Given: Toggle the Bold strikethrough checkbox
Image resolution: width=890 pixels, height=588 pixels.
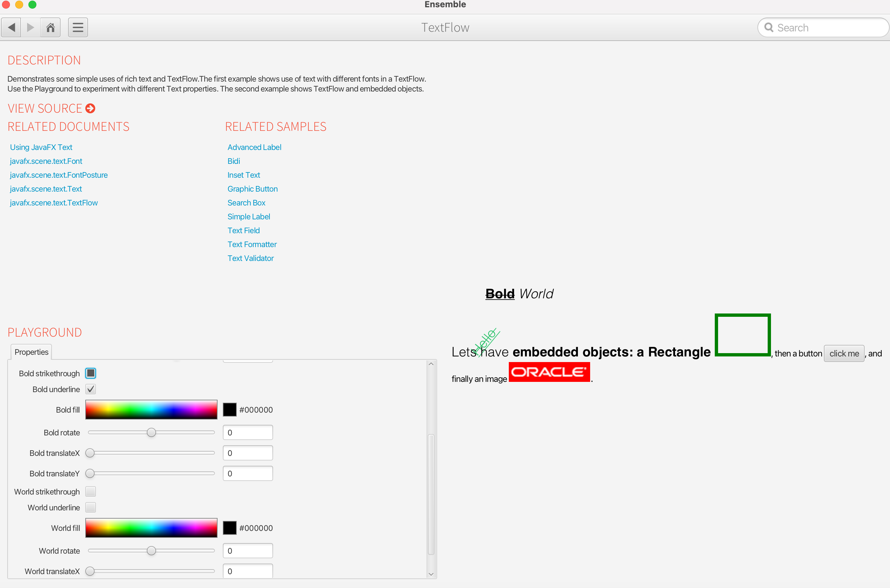Looking at the screenshot, I should click(x=91, y=373).
